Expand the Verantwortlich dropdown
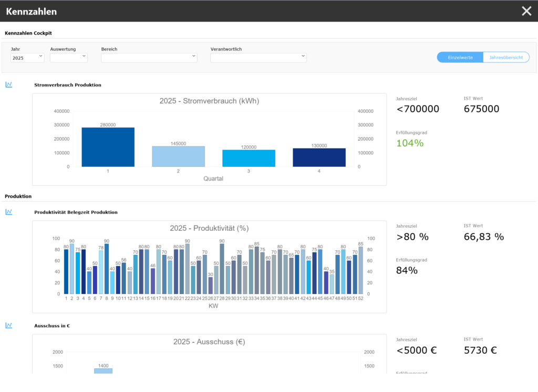The height and width of the screenshot is (392, 538). 258,58
